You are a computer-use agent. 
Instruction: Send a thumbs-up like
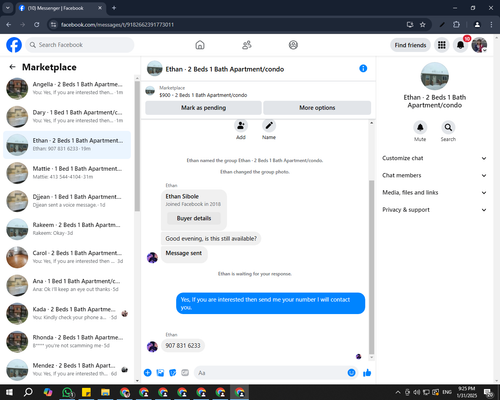tap(367, 373)
